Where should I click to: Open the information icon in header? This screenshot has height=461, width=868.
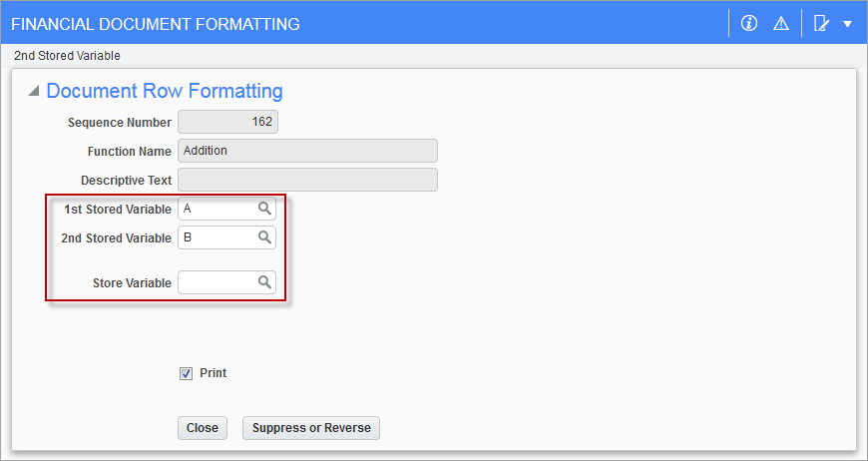tap(749, 23)
